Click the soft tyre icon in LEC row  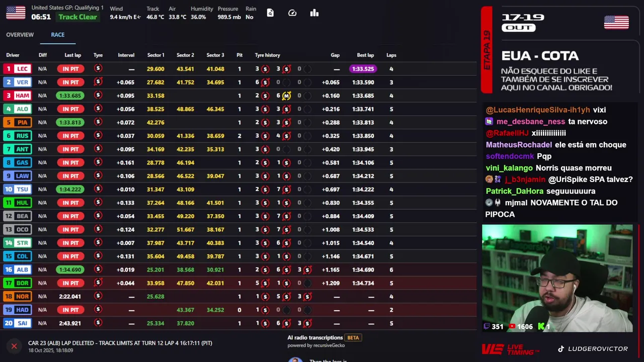(x=98, y=68)
